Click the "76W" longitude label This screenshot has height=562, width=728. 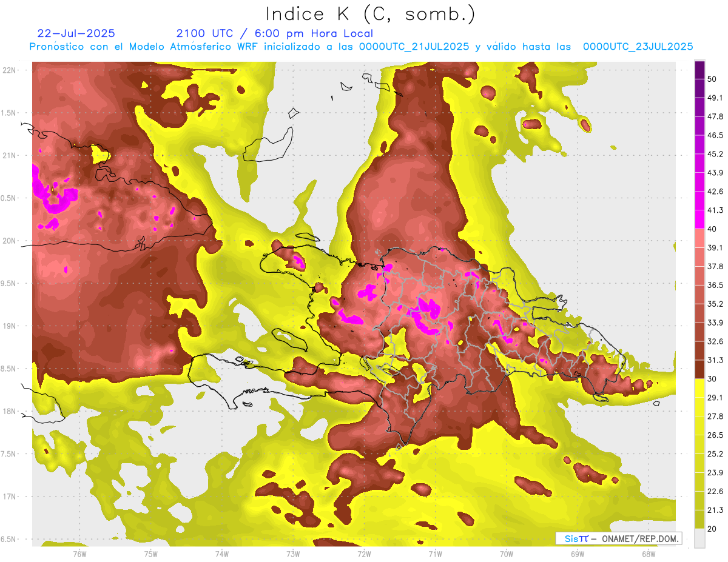(x=79, y=554)
